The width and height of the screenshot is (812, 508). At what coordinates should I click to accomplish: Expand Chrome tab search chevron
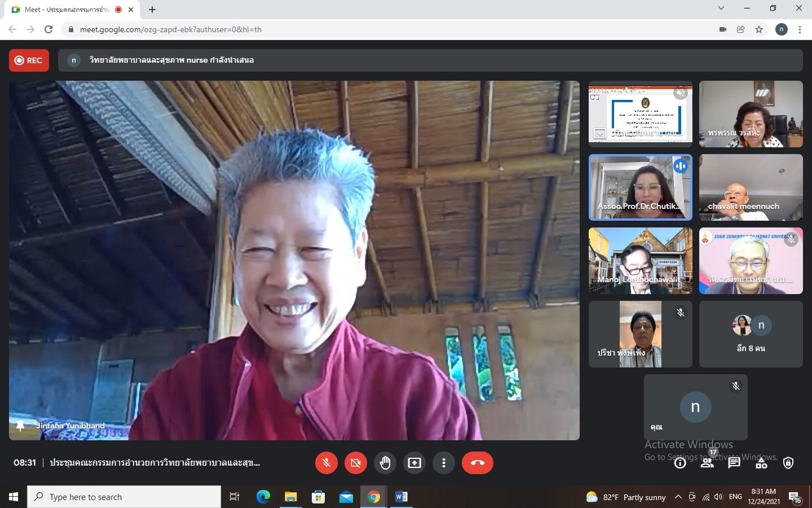point(721,8)
